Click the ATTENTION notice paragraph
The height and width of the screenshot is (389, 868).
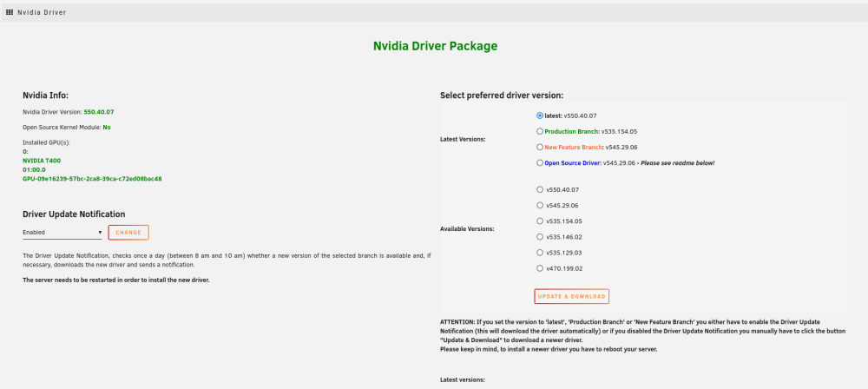(x=642, y=335)
